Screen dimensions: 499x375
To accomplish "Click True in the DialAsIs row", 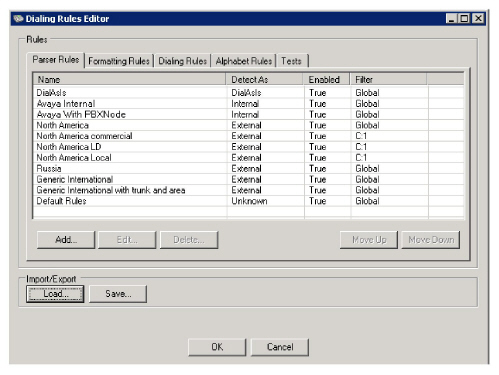I will pyautogui.click(x=317, y=93).
